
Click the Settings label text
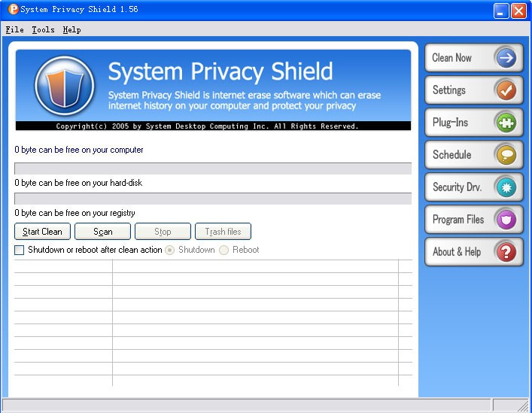(x=449, y=90)
